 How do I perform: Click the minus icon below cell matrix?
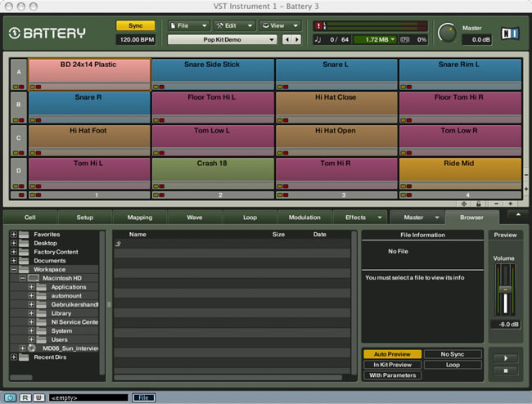[496, 204]
